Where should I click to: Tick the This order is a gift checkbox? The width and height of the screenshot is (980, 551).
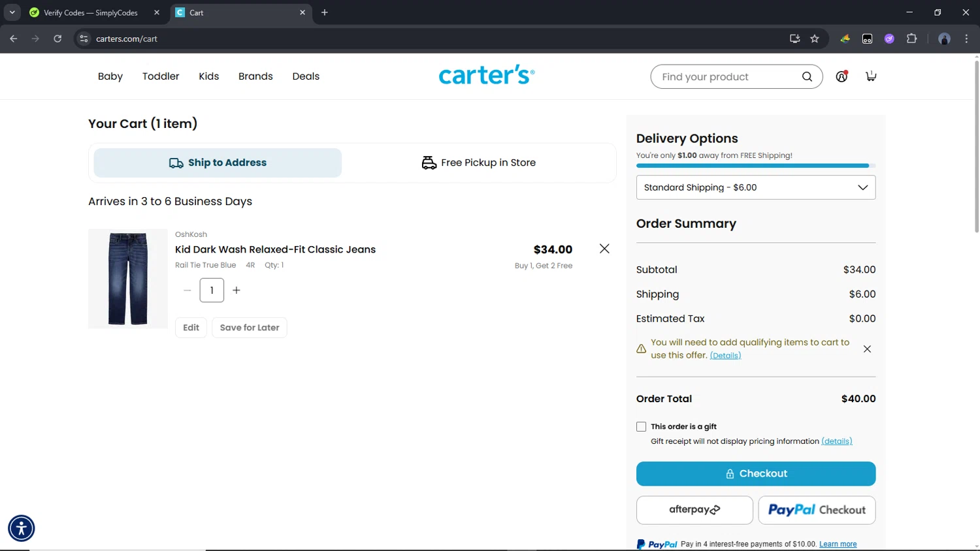point(641,427)
